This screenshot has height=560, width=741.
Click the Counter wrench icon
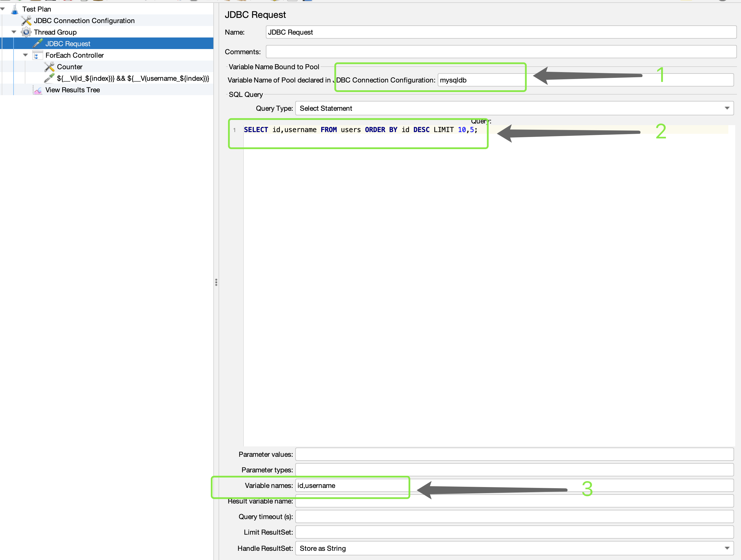coord(49,67)
